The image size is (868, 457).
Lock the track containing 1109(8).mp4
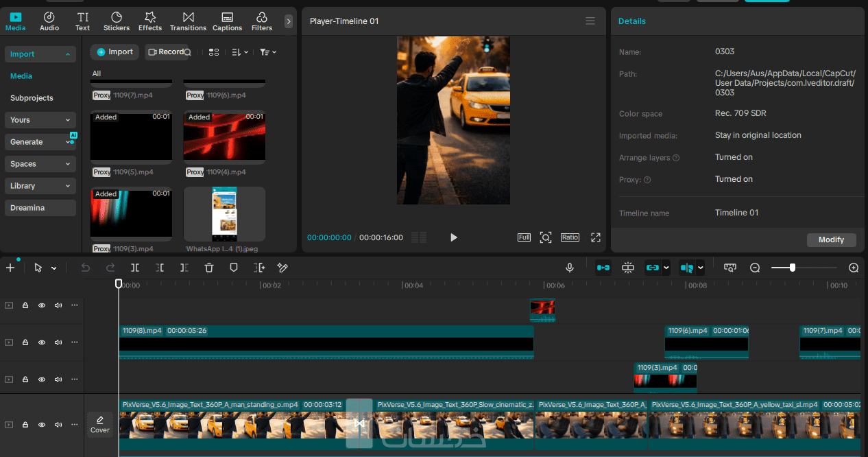[x=25, y=342]
